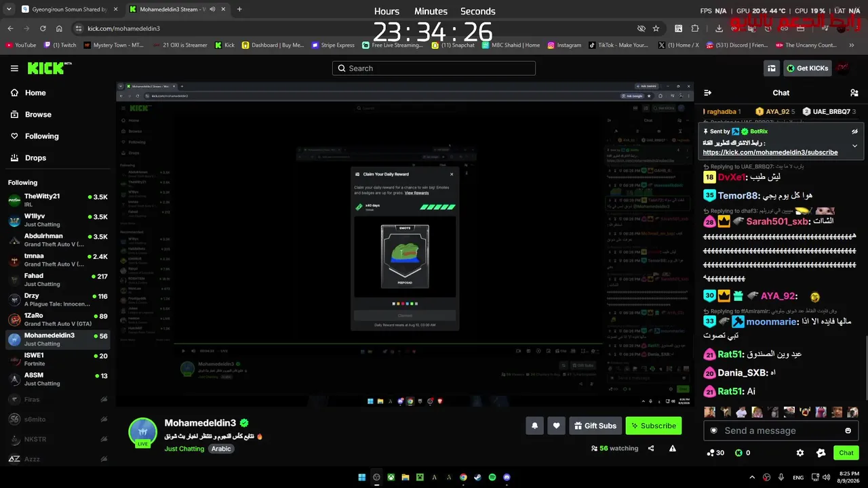Mute the Mohamedeldin3 Stream tab audio

(212, 9)
